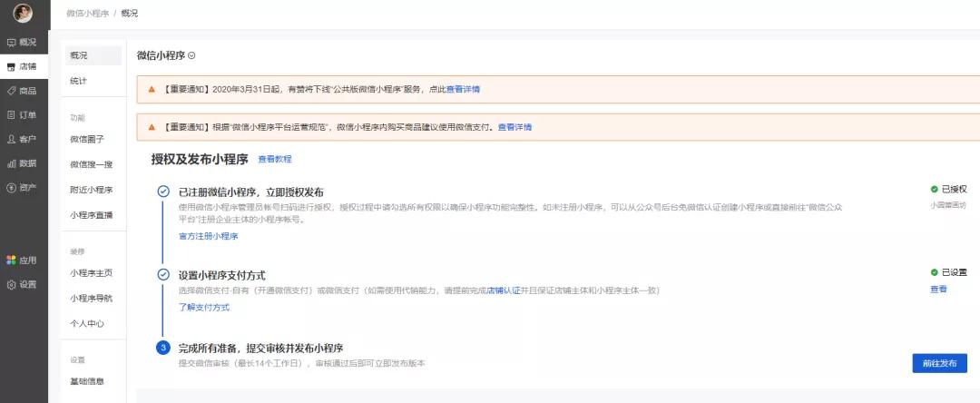Open 小程序导航 decoration page
This screenshot has height=403, width=980.
93,298
